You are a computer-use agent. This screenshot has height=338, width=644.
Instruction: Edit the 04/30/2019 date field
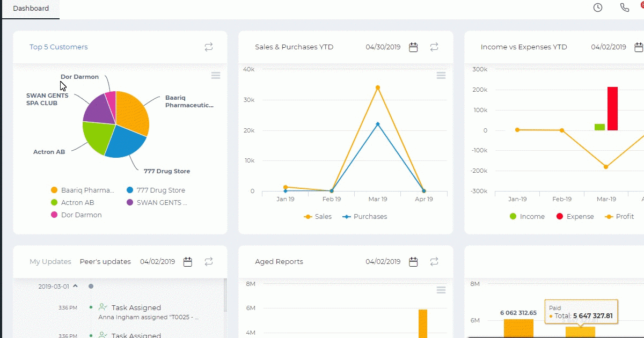click(x=383, y=47)
